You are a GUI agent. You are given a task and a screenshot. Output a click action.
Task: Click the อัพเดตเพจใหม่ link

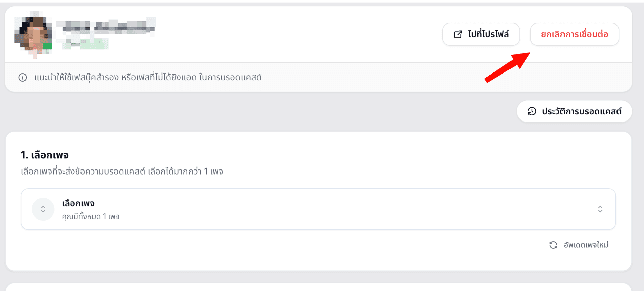[x=586, y=245]
